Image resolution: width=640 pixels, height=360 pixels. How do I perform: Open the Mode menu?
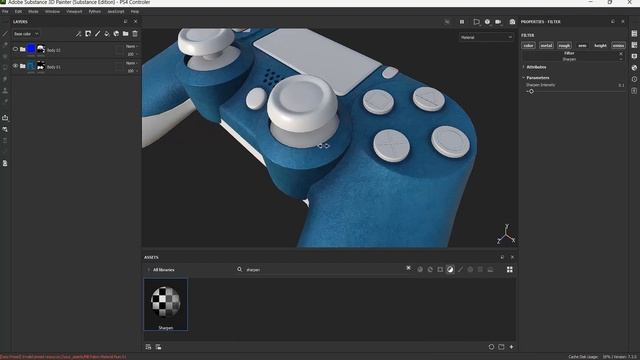pos(33,11)
